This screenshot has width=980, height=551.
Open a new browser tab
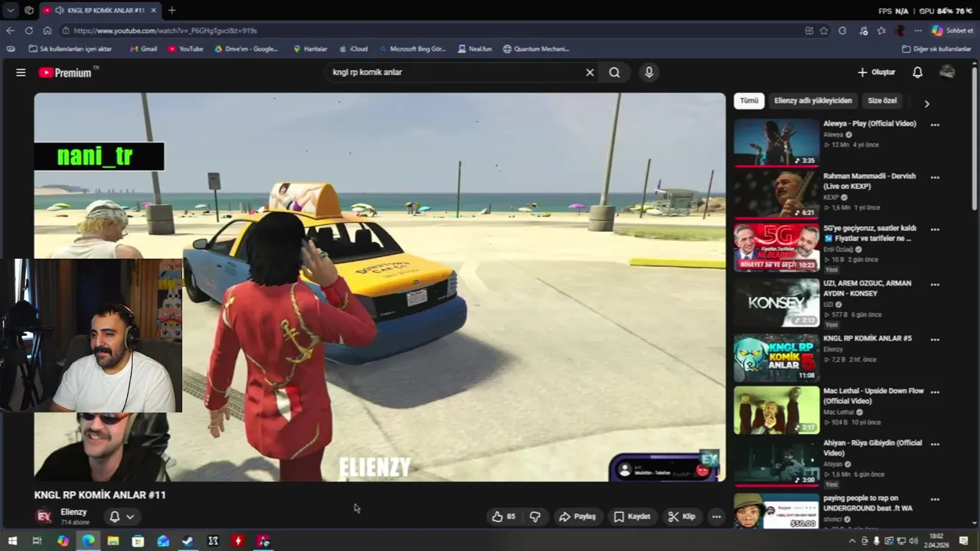pyautogui.click(x=171, y=10)
